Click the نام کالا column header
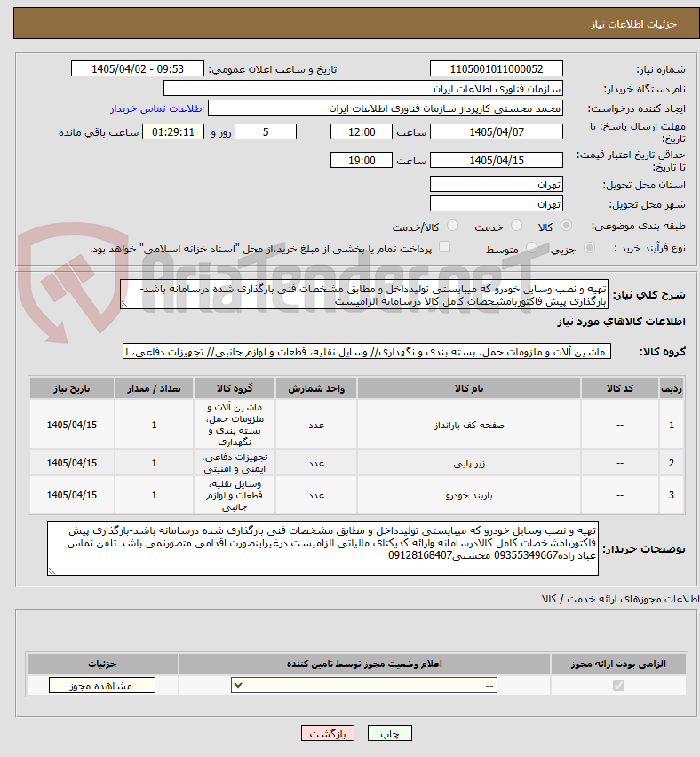The width and height of the screenshot is (700, 757). pos(469,388)
